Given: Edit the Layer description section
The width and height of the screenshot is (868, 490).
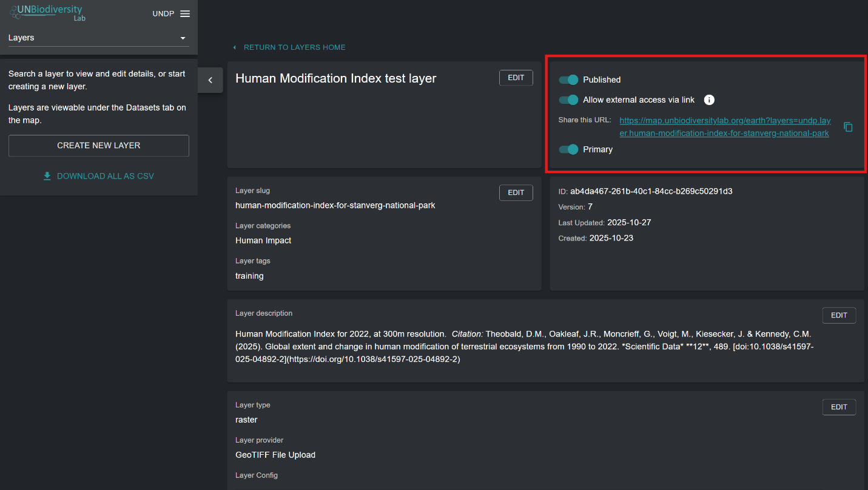Looking at the screenshot, I should coord(838,315).
